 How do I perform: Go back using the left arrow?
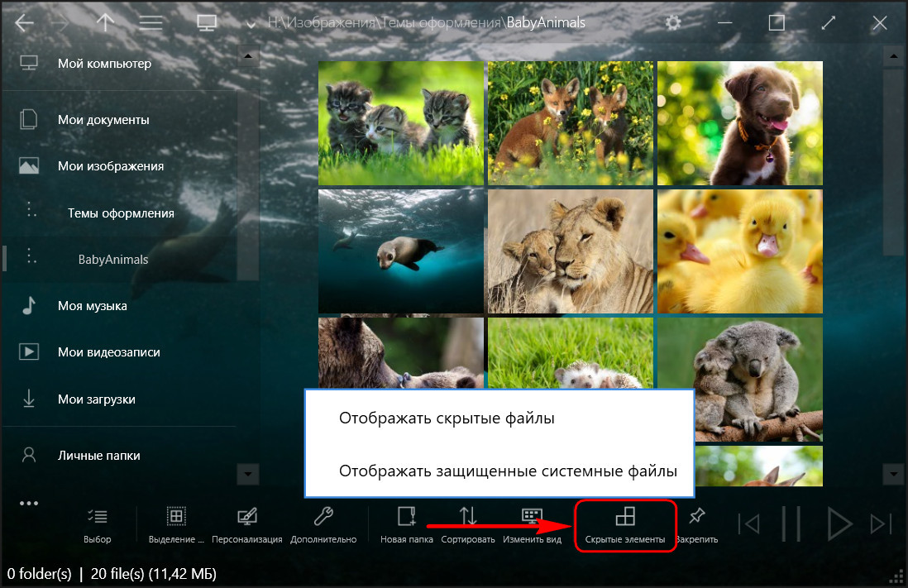click(x=24, y=22)
